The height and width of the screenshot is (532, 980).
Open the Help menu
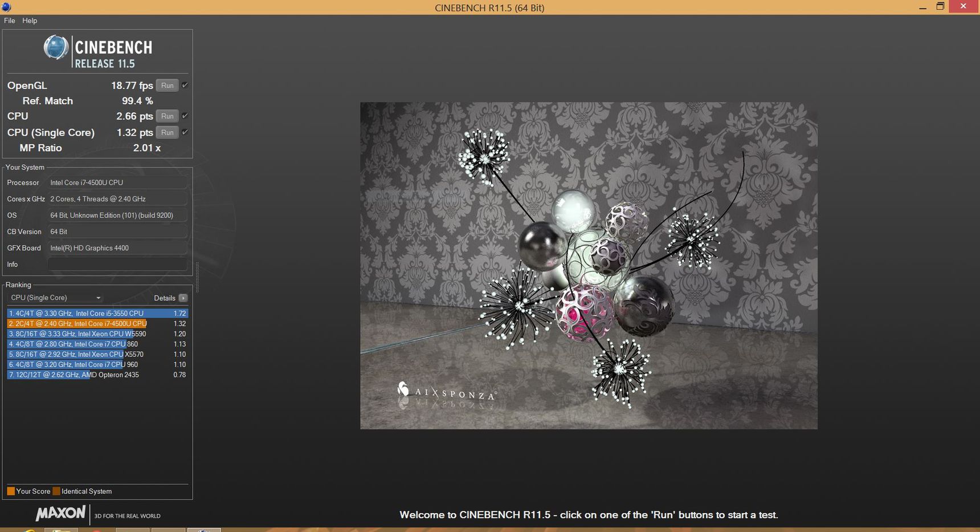pyautogui.click(x=30, y=21)
